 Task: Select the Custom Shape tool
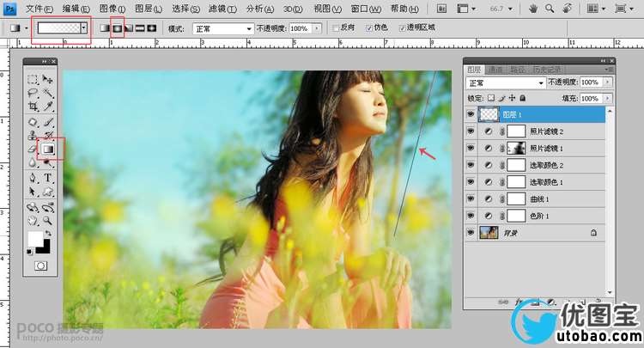click(x=48, y=192)
